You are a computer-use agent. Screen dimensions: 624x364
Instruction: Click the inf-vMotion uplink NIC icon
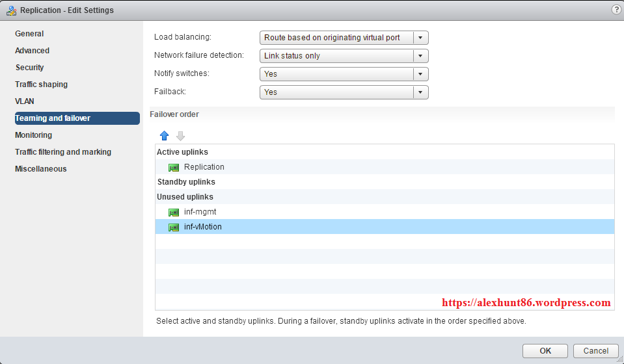pos(174,227)
